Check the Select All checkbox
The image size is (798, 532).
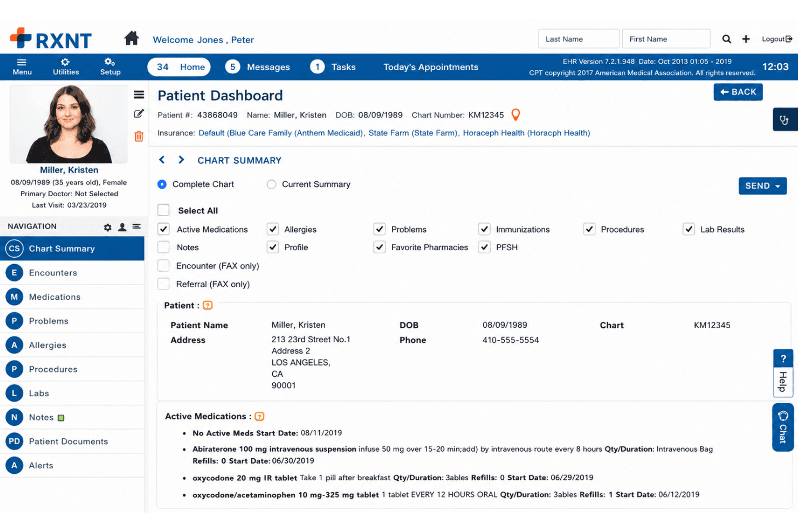(x=163, y=210)
